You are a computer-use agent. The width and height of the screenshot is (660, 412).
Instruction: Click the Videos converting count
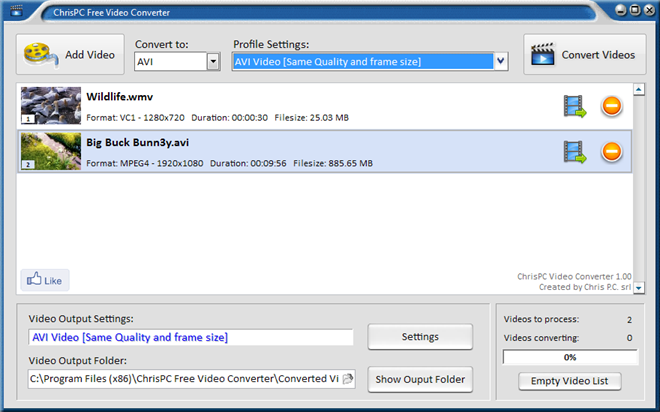(629, 338)
